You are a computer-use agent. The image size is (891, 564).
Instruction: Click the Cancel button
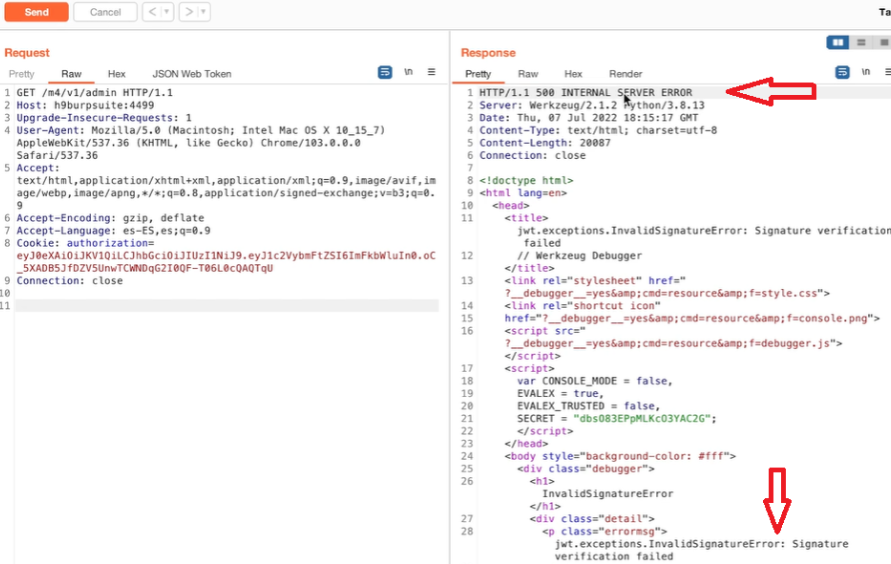pos(105,12)
